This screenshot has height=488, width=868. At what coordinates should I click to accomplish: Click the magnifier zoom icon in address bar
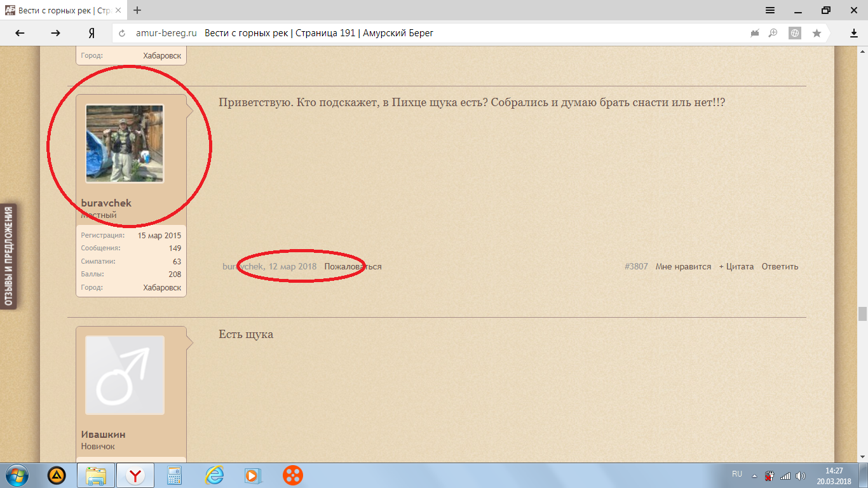pyautogui.click(x=773, y=33)
